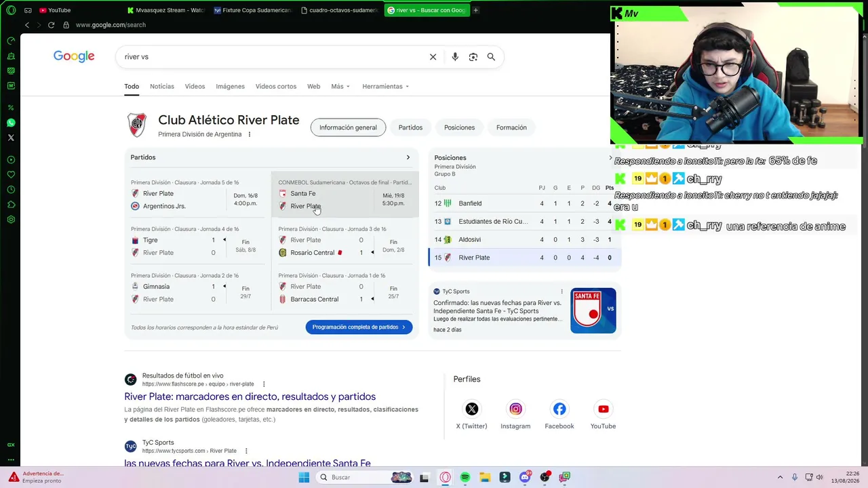Open more options beside Primera División de Argentina
This screenshot has width=868, height=488.
250,134
